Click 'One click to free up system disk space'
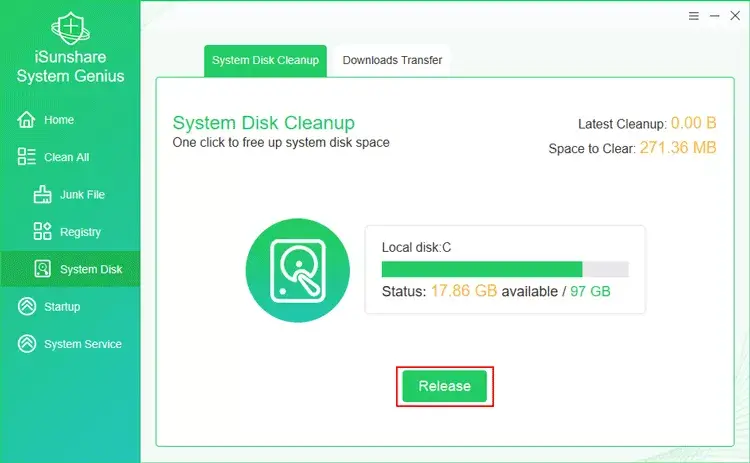 pyautogui.click(x=281, y=143)
